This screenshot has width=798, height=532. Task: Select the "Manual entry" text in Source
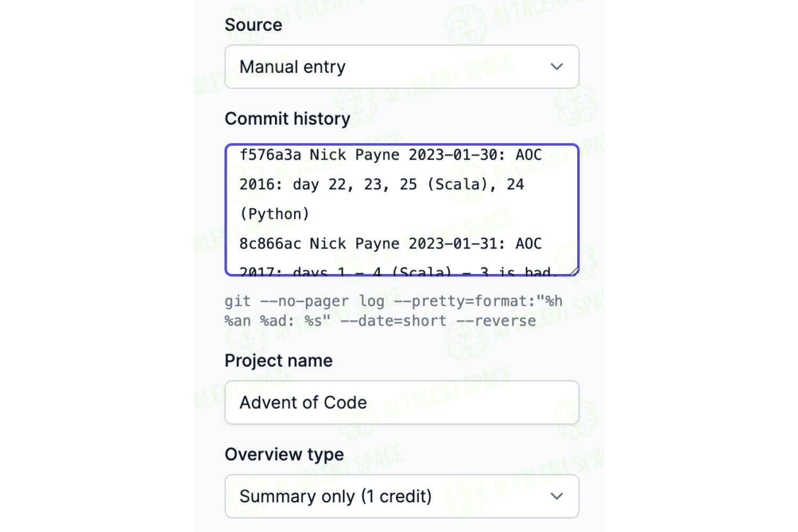coord(293,67)
